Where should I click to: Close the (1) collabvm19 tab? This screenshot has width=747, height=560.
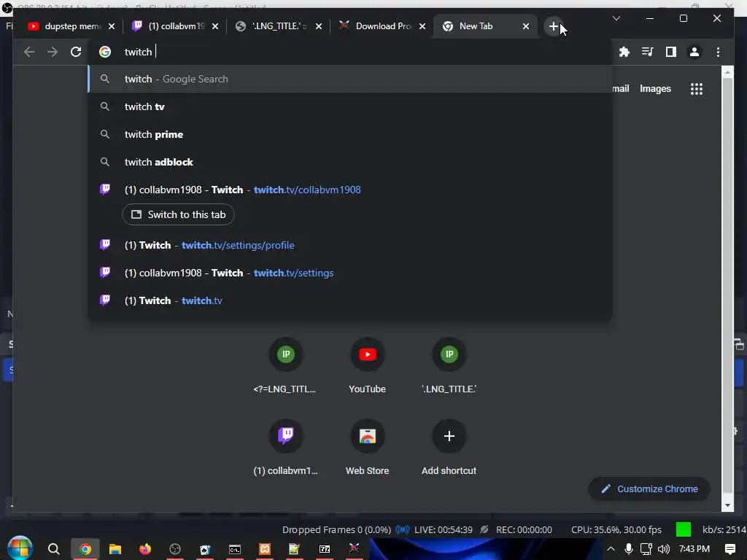point(215,26)
